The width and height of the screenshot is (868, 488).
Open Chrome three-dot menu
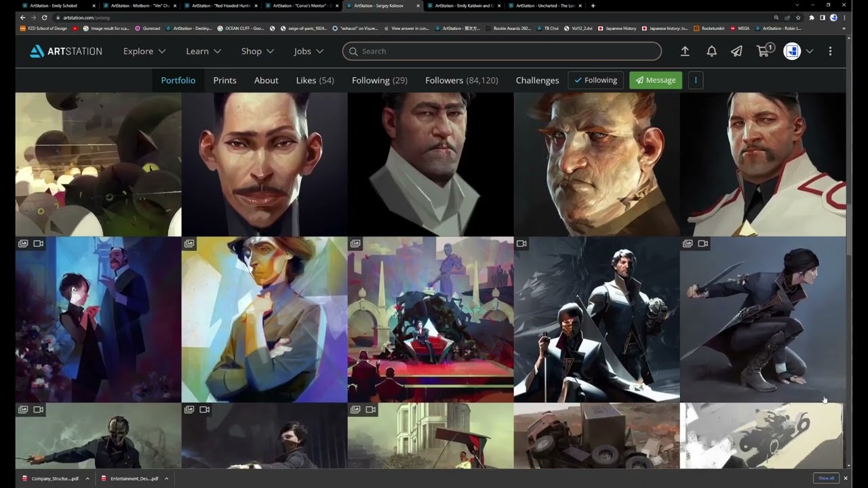(x=844, y=17)
